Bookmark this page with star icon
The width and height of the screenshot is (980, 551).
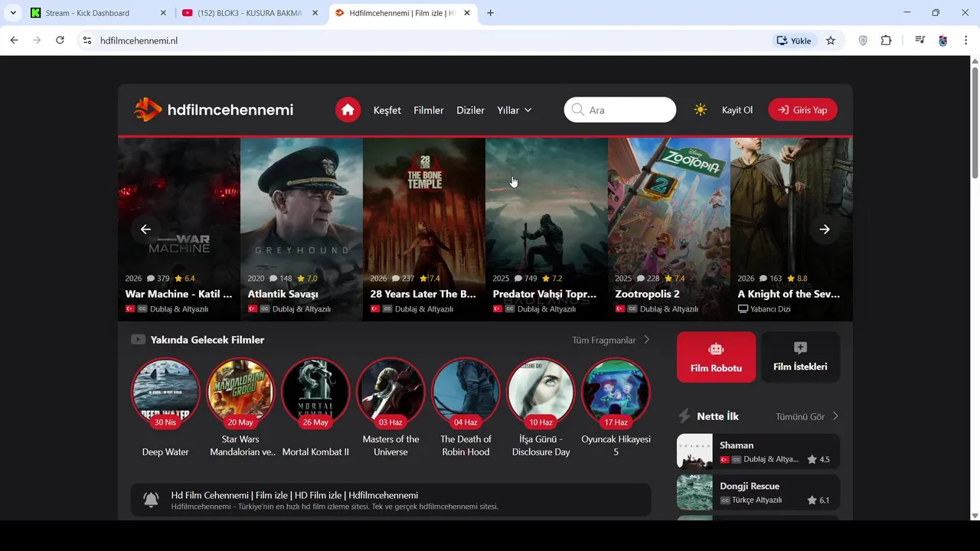(x=831, y=41)
